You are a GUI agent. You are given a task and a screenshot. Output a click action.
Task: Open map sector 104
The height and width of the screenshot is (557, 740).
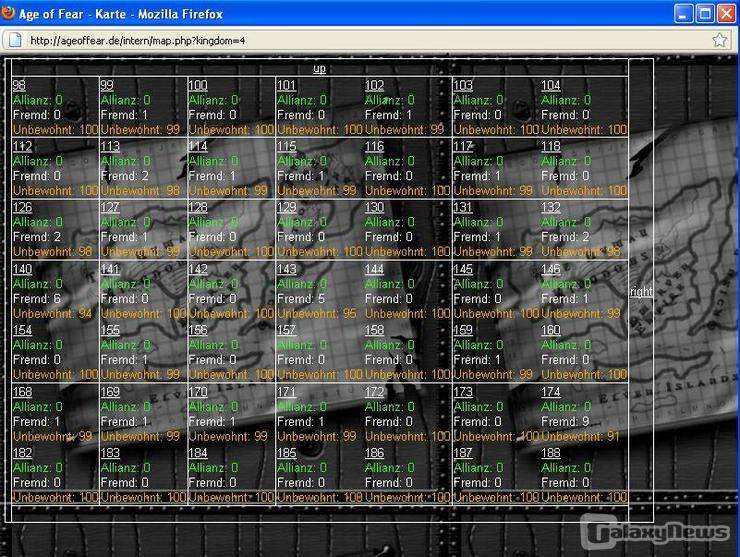coord(550,85)
